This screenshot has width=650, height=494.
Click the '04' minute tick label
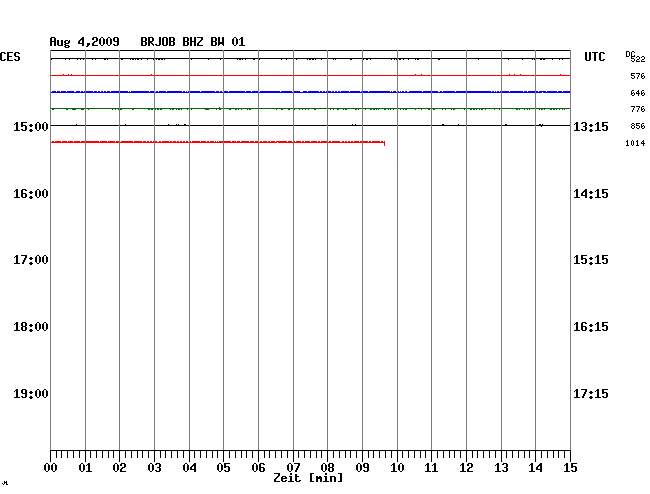click(x=189, y=468)
